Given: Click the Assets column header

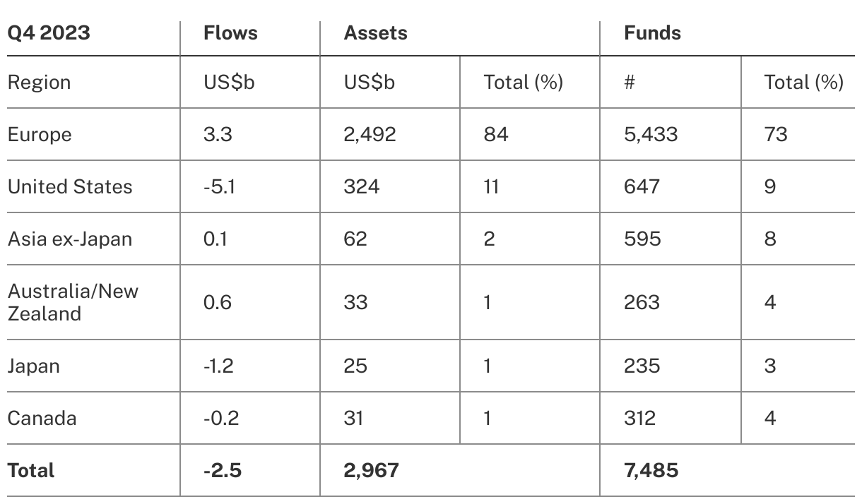Looking at the screenshot, I should pyautogui.click(x=375, y=32).
